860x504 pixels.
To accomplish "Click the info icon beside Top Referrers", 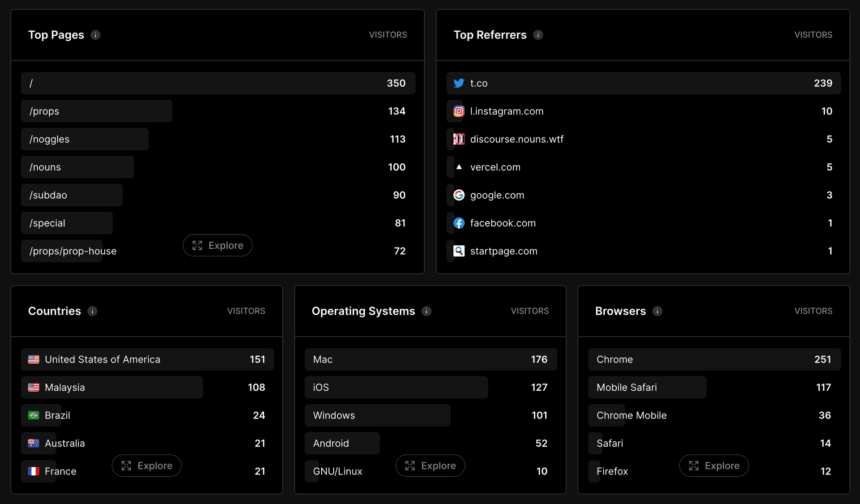I will tap(538, 35).
